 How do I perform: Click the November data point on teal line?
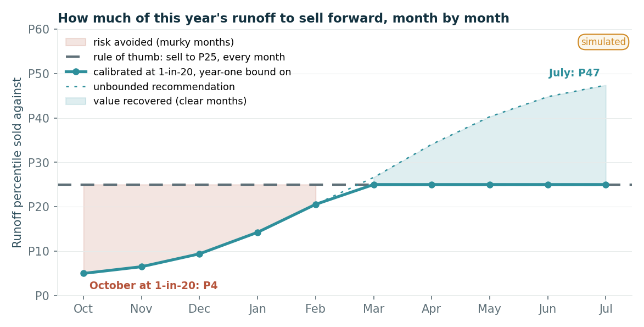(142, 267)
